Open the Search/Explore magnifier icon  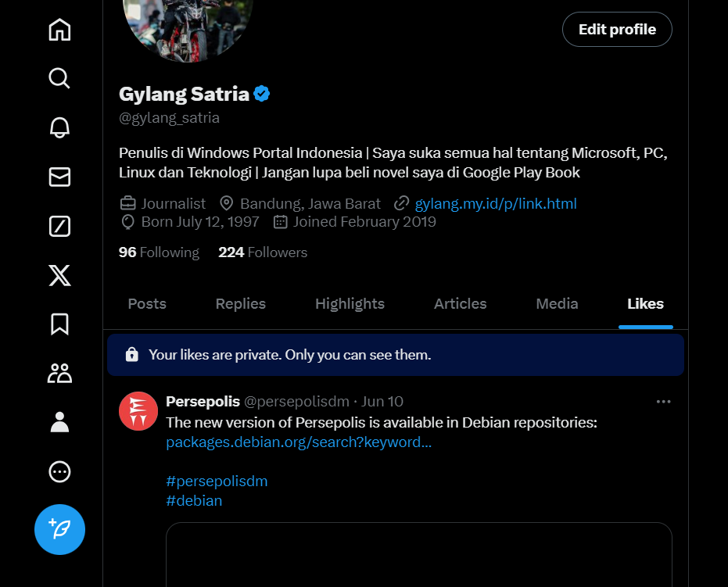[59, 78]
